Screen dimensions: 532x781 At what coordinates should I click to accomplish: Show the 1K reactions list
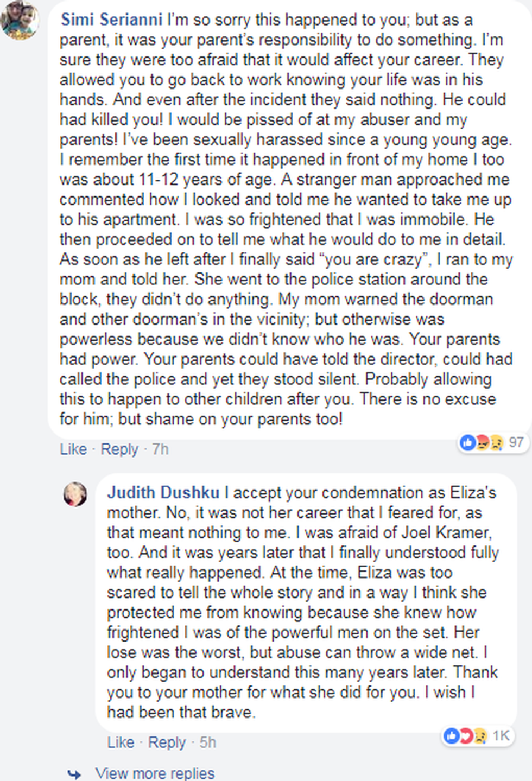click(501, 736)
